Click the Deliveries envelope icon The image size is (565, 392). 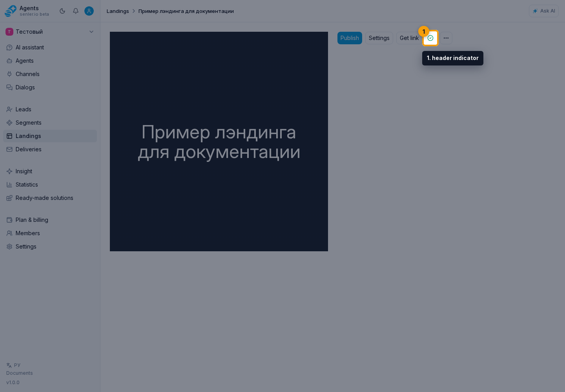(x=9, y=149)
